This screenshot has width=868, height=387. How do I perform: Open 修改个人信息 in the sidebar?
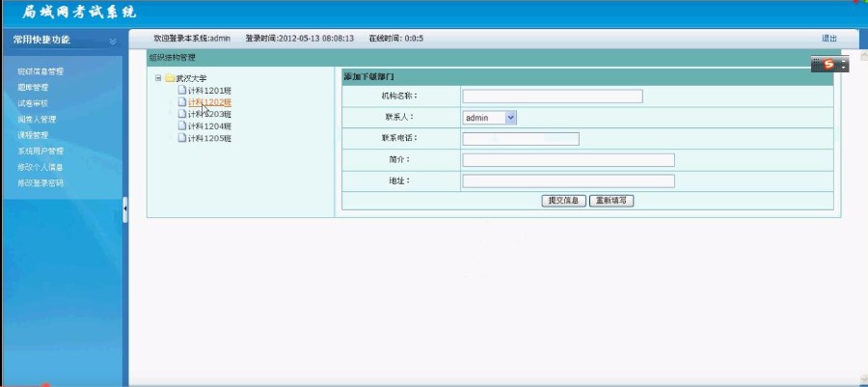[40, 167]
